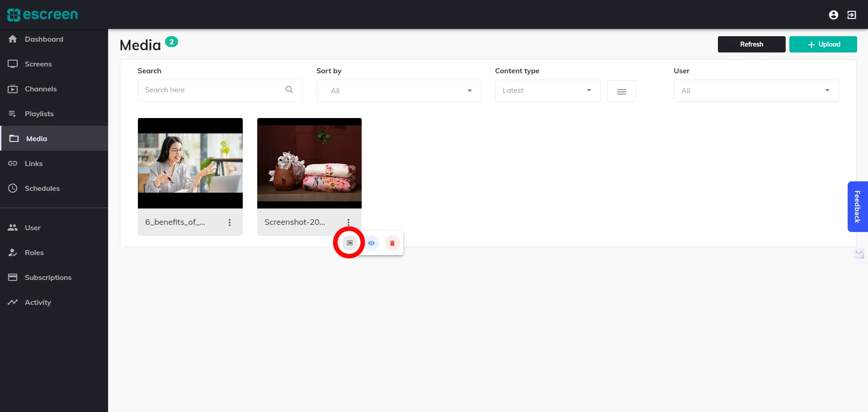
Task: Click the Subscriptions card icon
Action: pyautogui.click(x=13, y=277)
